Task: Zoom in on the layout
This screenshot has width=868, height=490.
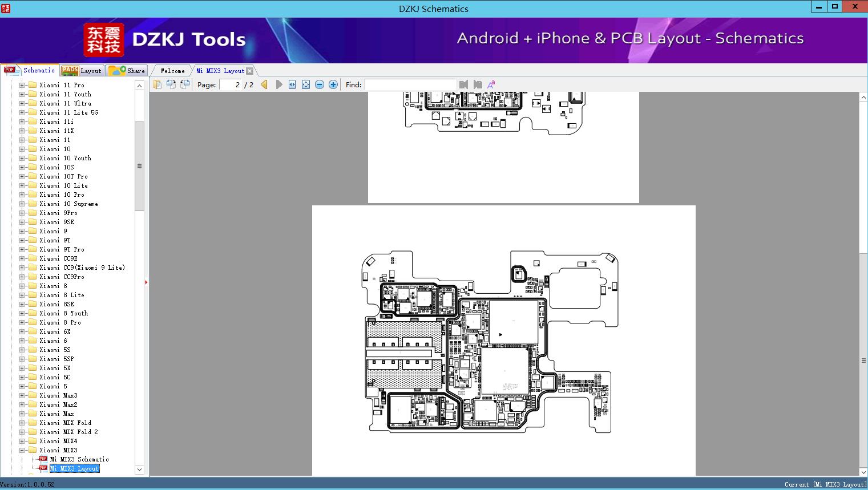Action: point(333,84)
